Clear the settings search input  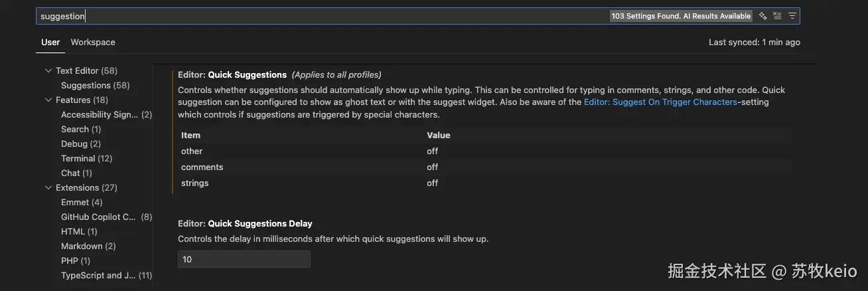click(x=777, y=16)
